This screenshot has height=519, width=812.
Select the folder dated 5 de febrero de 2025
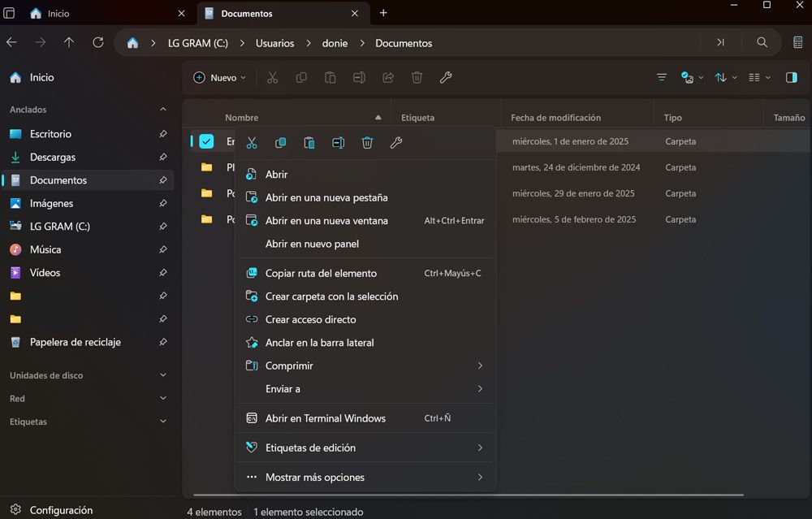pyautogui.click(x=499, y=219)
